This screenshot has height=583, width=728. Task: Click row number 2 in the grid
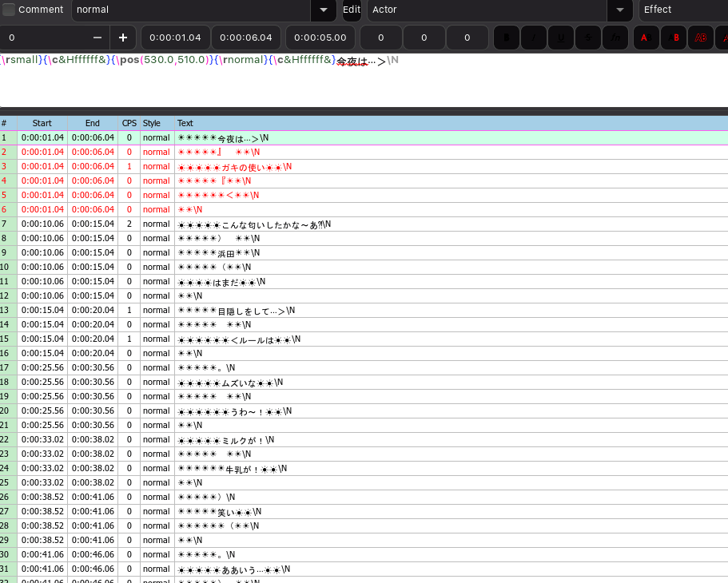(x=4, y=152)
